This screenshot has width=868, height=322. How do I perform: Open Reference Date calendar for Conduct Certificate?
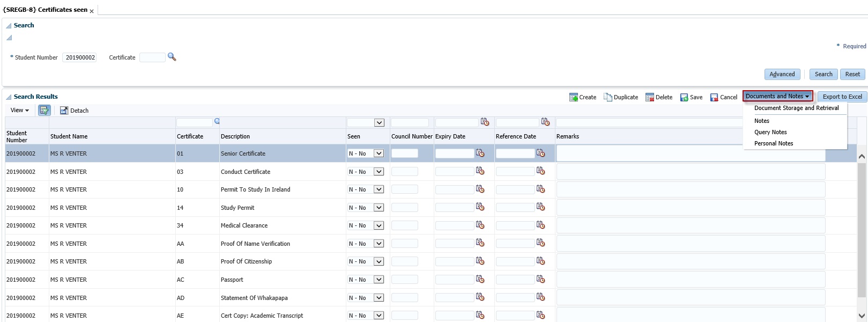(x=540, y=171)
